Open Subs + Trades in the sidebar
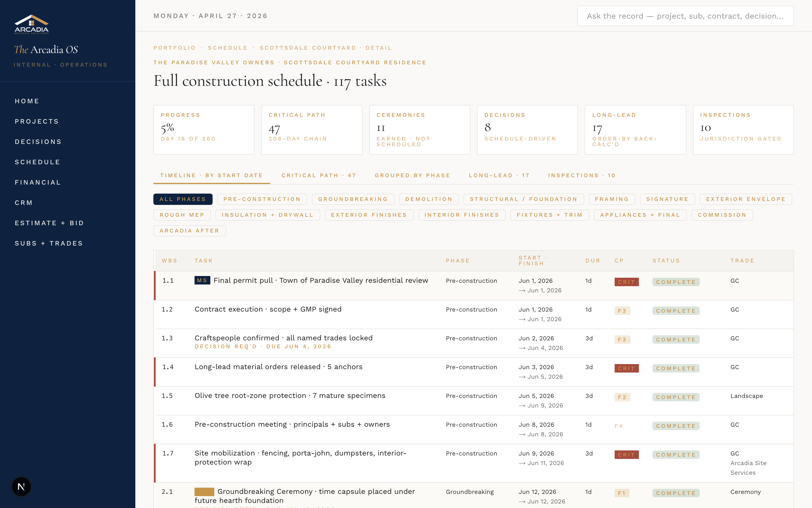The height and width of the screenshot is (508, 812). pyautogui.click(x=49, y=243)
